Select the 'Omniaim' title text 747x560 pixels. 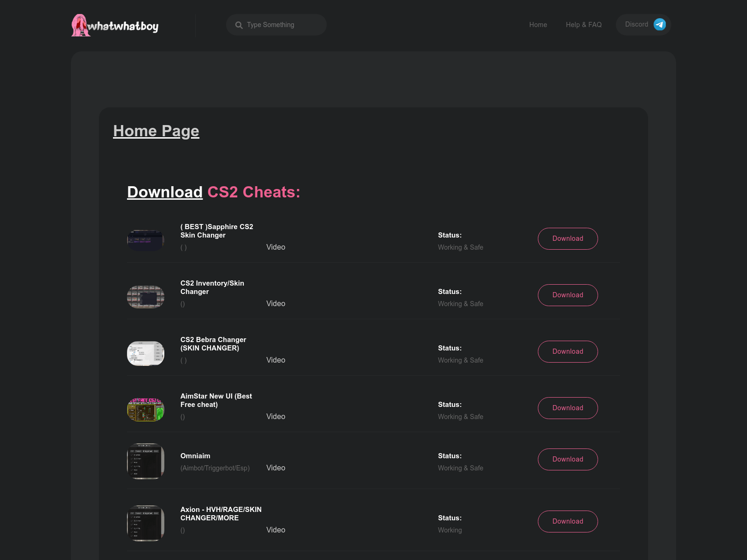coord(195,456)
